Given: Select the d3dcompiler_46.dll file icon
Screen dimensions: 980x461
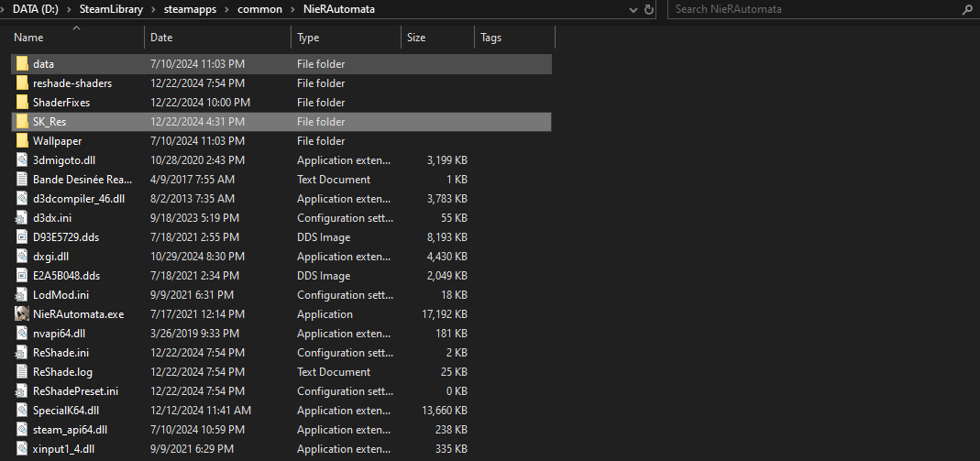Looking at the screenshot, I should tap(23, 199).
